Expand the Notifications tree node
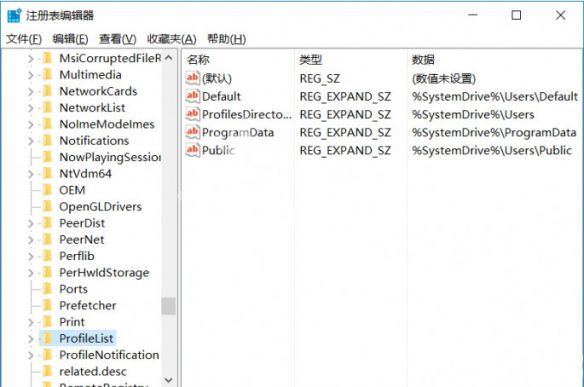Viewport: 584px width, 387px height. (31, 141)
